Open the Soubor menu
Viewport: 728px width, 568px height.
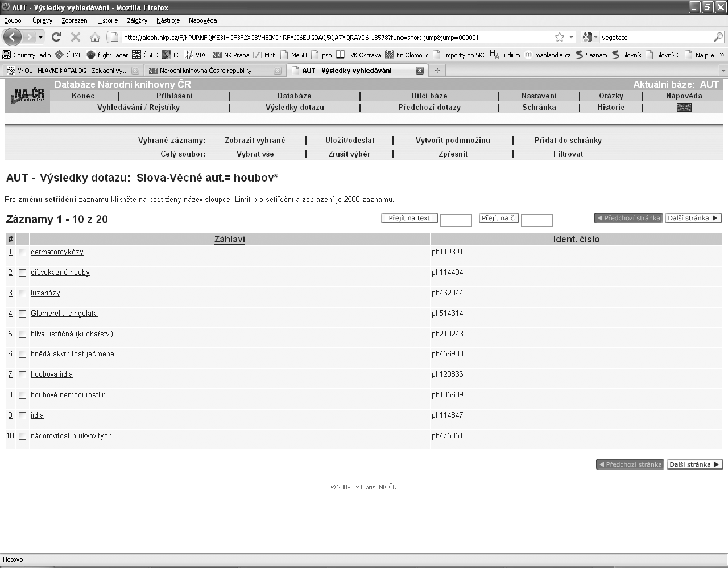(x=14, y=20)
